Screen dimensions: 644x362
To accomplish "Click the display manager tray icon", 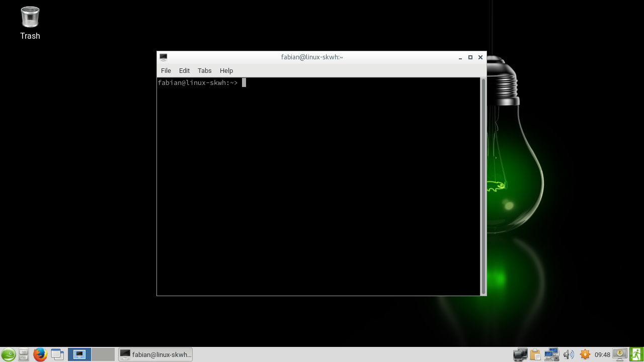I will (x=520, y=355).
